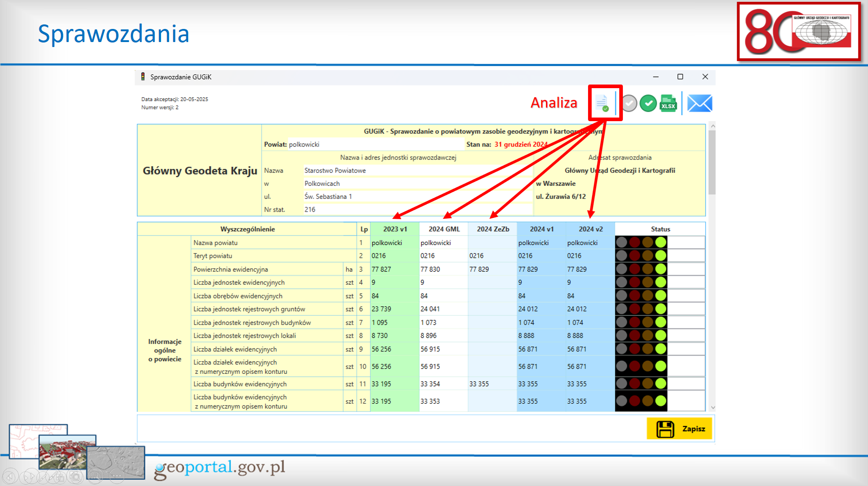Select the 2023 v1 column header
The image size is (868, 486).
(x=394, y=229)
